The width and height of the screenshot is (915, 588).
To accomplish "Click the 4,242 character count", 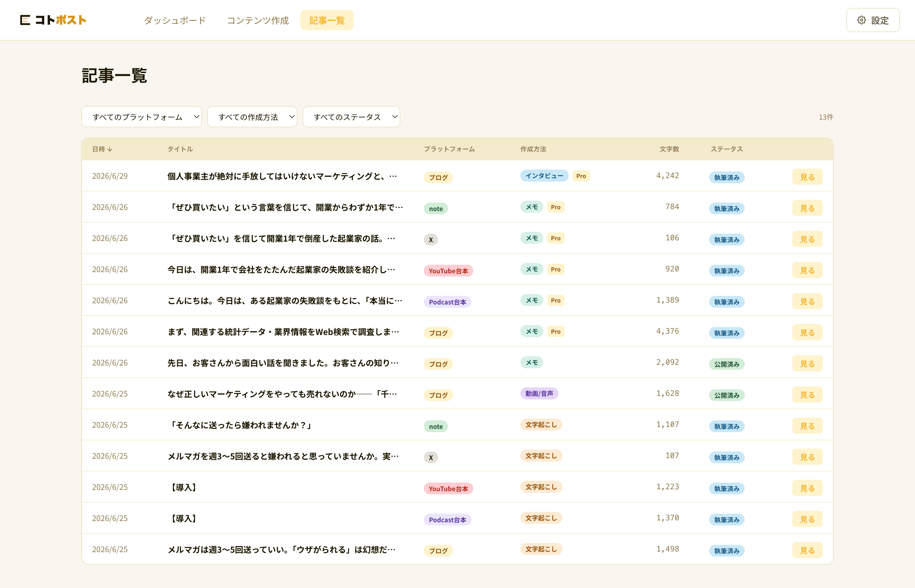I will [668, 176].
